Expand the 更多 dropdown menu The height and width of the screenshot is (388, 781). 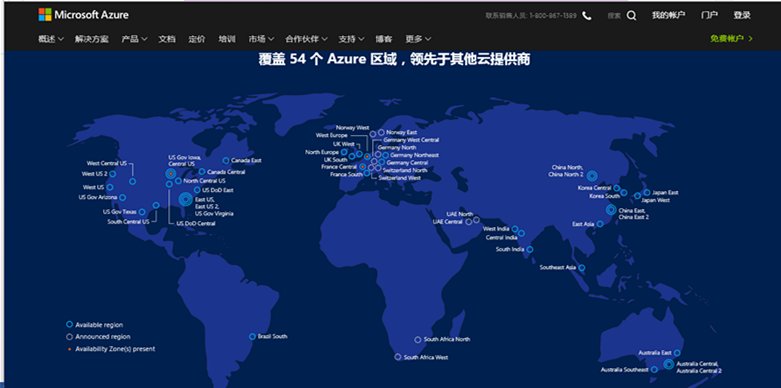(x=418, y=39)
